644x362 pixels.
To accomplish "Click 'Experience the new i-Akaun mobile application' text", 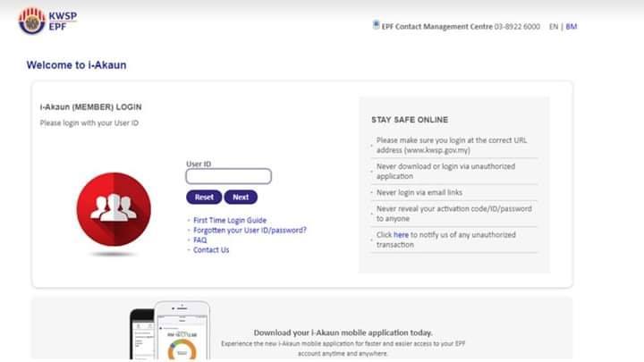I will click(x=343, y=349).
